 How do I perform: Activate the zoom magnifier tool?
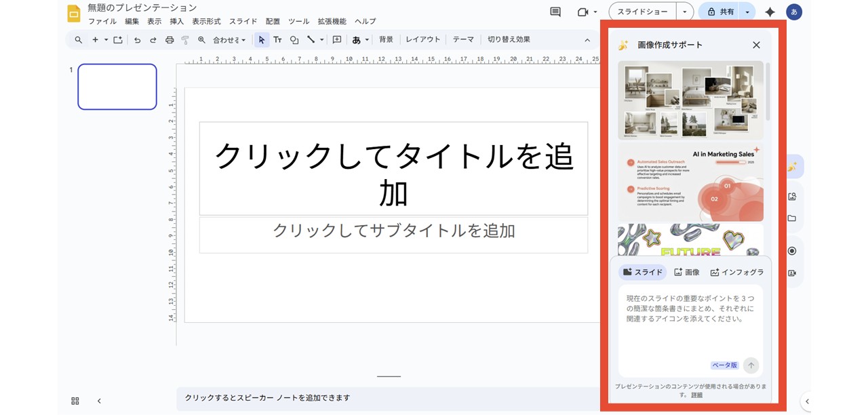tap(201, 39)
